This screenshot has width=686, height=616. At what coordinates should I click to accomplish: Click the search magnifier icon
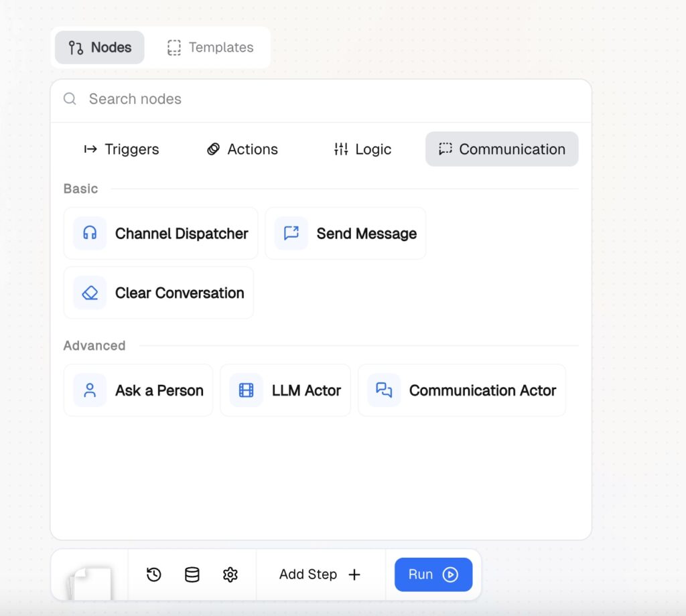point(70,99)
